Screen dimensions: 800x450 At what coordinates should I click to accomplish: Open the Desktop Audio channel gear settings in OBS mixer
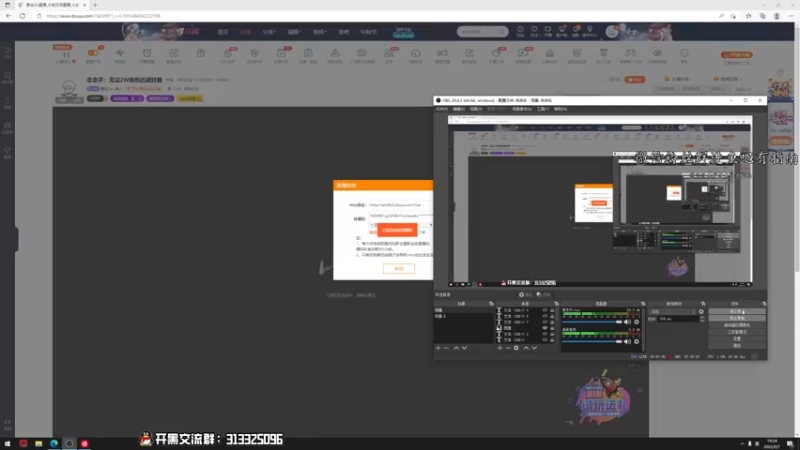tap(636, 341)
